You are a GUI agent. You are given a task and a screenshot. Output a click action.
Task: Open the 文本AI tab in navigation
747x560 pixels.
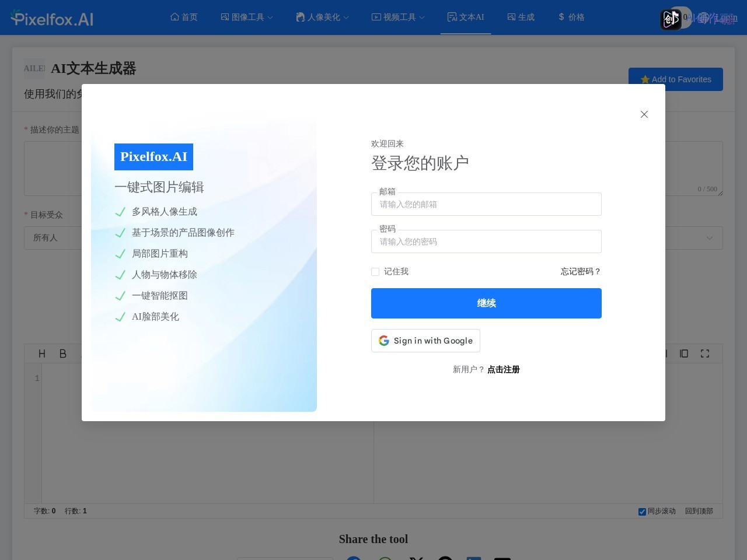[x=466, y=17]
